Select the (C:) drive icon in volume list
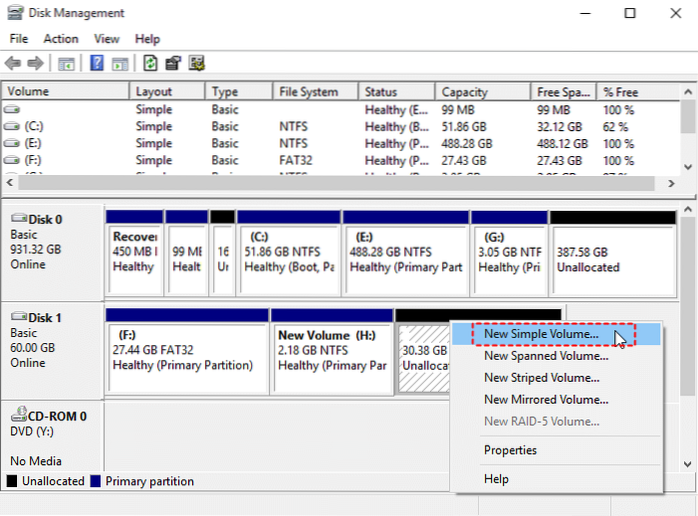 coord(13,127)
